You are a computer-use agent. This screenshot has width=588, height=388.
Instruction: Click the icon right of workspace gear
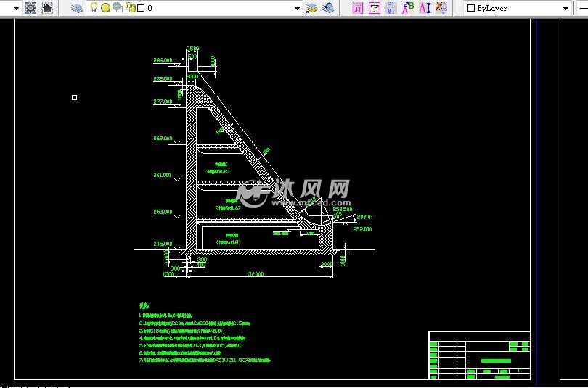pos(47,8)
